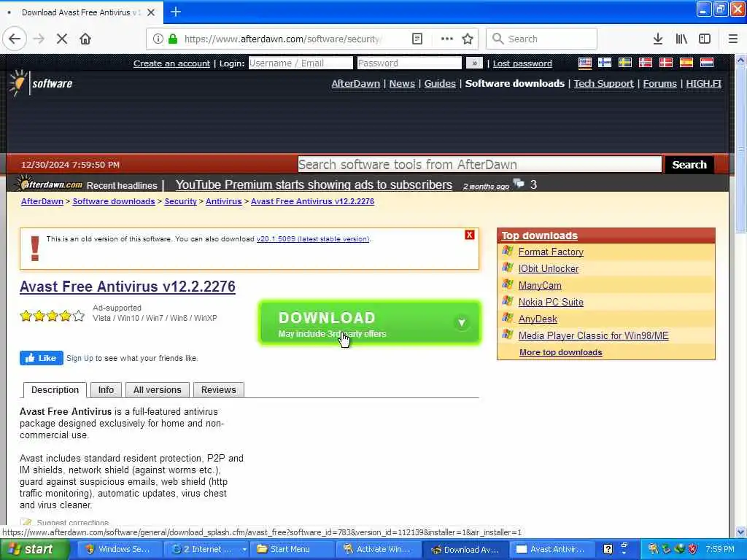747x560 pixels.
Task: Open Start Menu folder taskbar item
Action: (x=292, y=550)
